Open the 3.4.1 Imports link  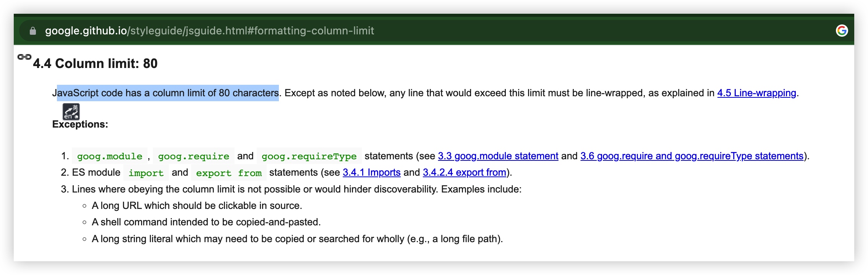[x=372, y=173]
